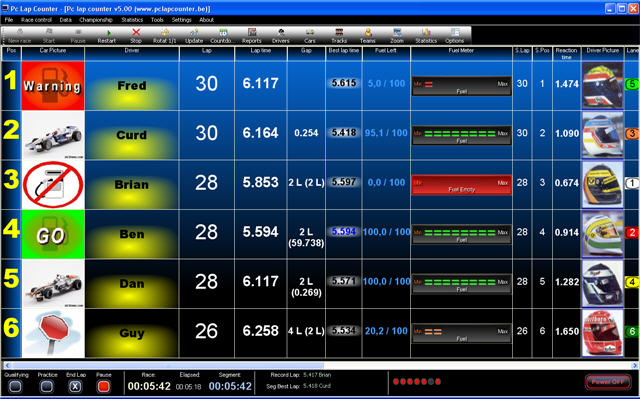Open the Teams toolbar icon
The image size is (640, 399).
(368, 35)
